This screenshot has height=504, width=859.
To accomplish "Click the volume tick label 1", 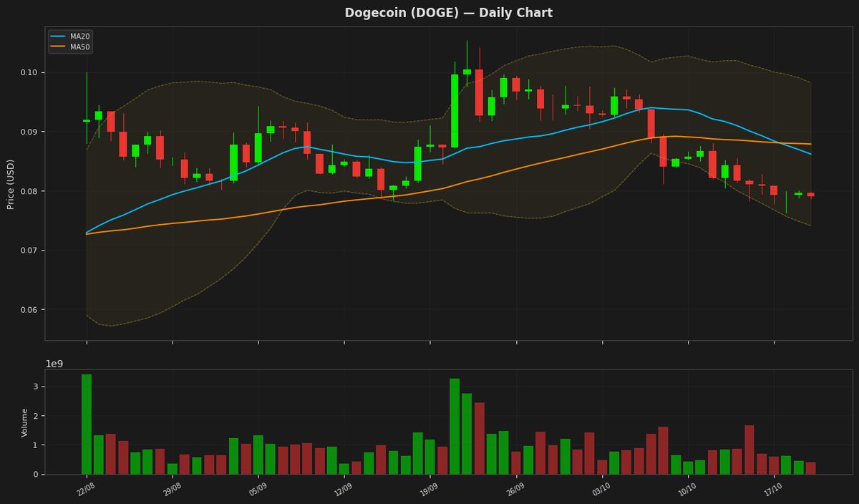I will coord(34,445).
